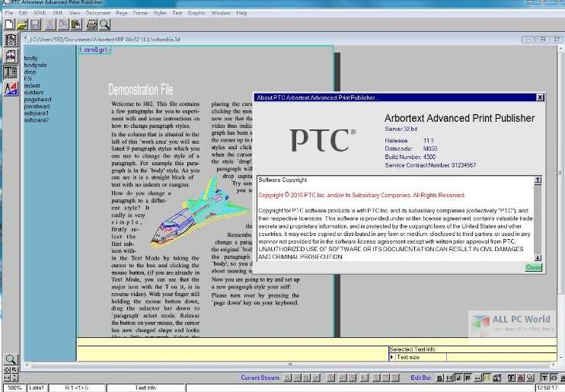Open the View menu
Image resolution: width=565 pixels, height=392 pixels.
(74, 13)
